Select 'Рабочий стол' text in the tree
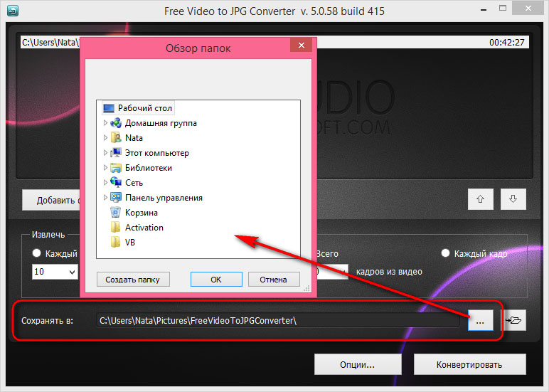The height and width of the screenshot is (392, 549). (145, 108)
